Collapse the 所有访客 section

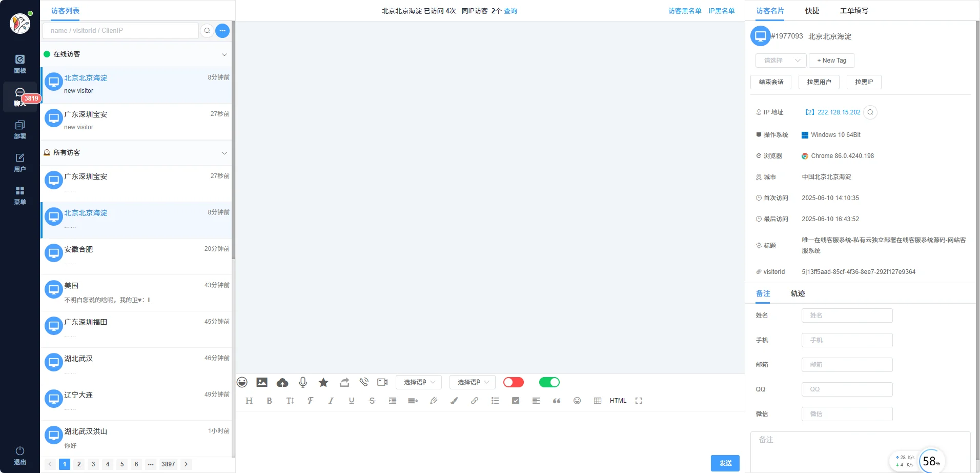pos(224,153)
